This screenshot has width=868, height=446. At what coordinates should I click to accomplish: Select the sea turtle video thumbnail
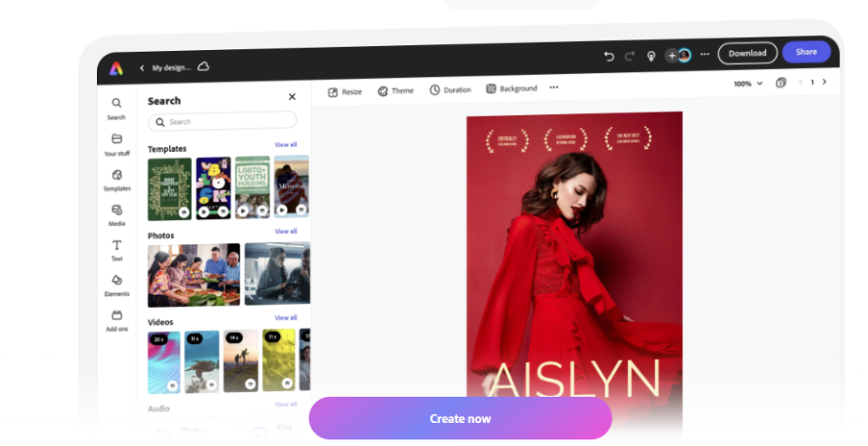click(202, 361)
